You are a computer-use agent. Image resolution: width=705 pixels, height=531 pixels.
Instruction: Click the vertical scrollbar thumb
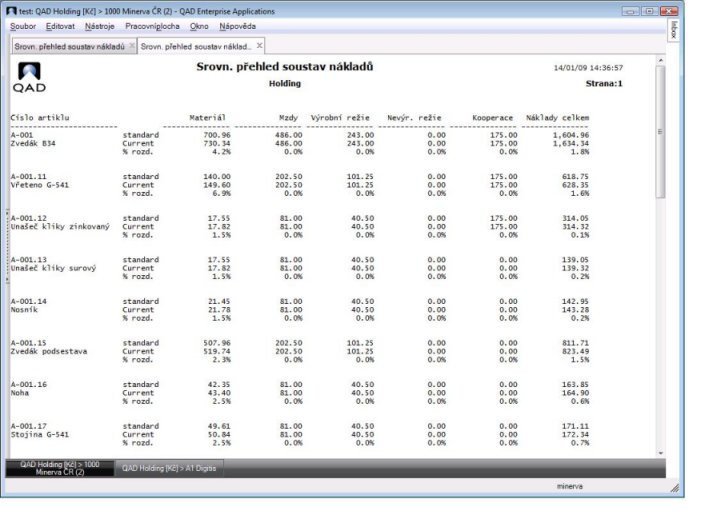(660, 131)
